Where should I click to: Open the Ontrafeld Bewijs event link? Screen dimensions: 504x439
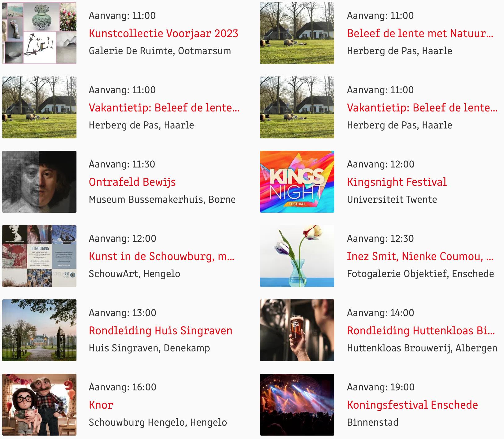(132, 182)
